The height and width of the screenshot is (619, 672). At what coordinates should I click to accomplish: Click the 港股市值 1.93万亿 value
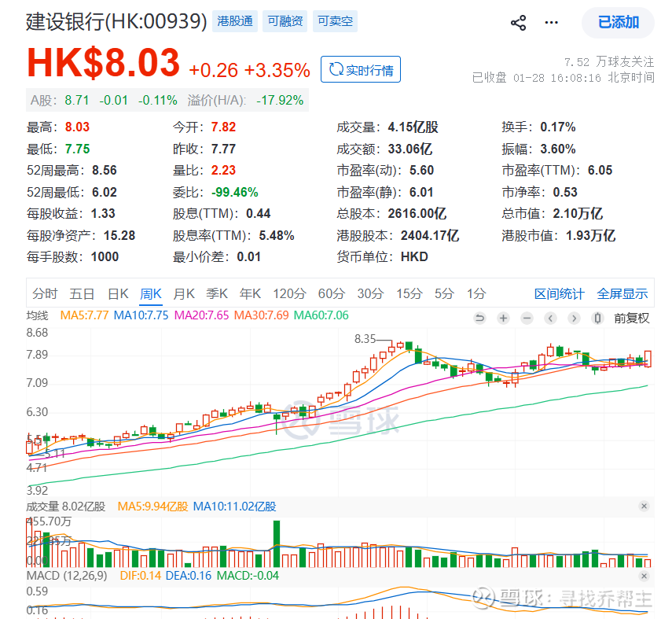tap(590, 235)
